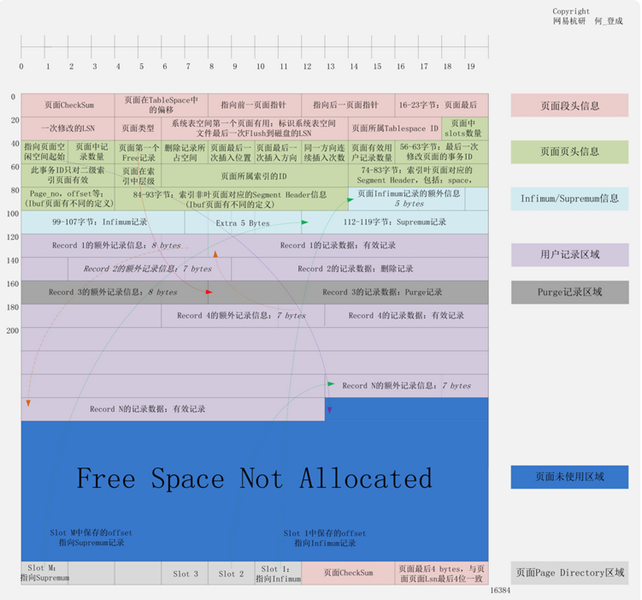642x600 pixels.
Task: Select the Slot 2 cell
Action: pos(231,573)
